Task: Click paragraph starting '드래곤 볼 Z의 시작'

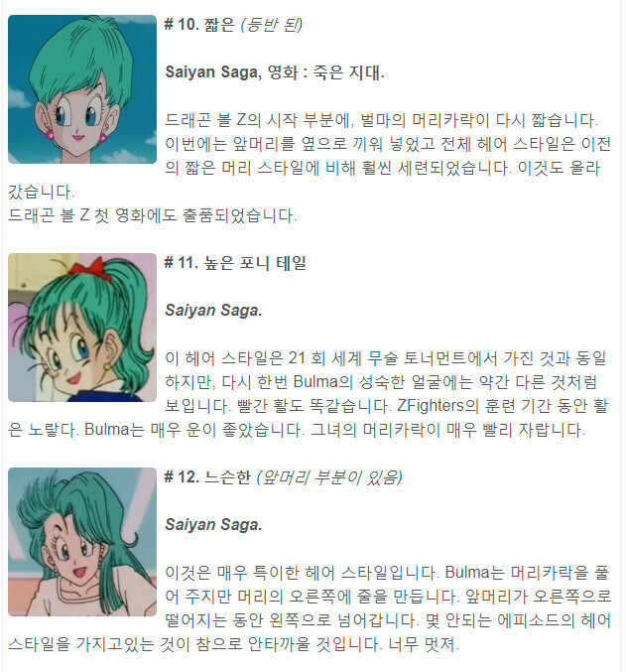Action: click(310, 156)
